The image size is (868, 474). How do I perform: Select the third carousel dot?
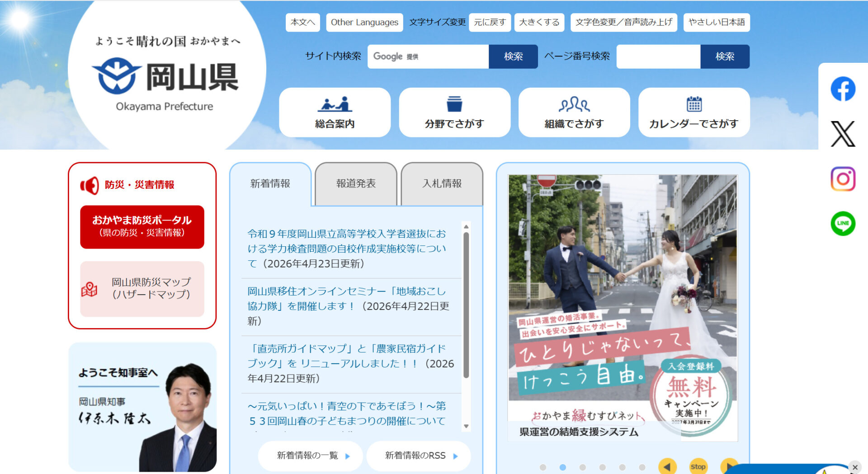(x=583, y=467)
